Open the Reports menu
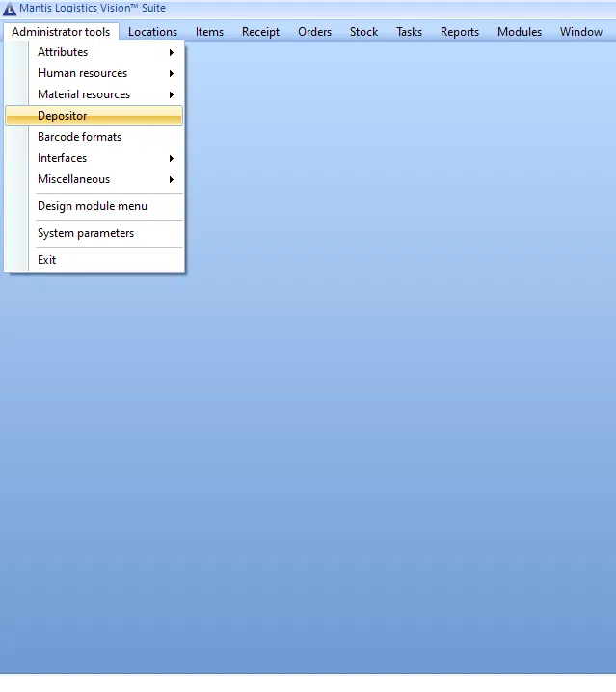 point(460,32)
